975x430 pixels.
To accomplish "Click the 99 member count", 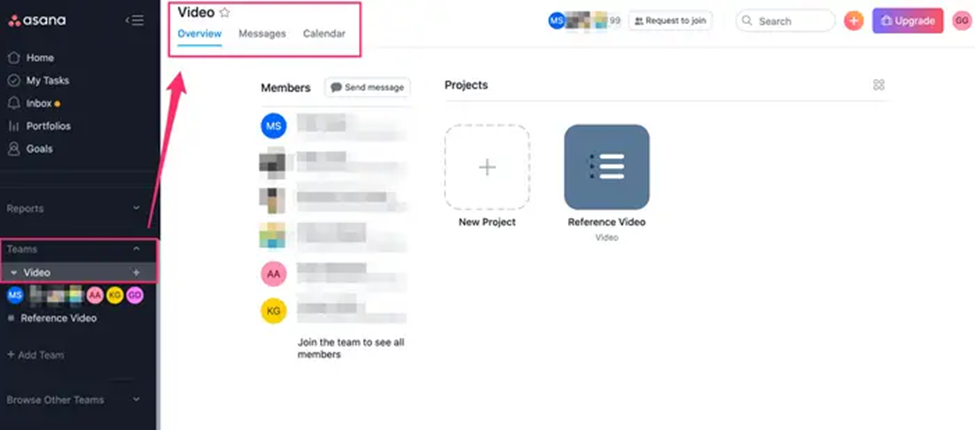I will coord(615,21).
